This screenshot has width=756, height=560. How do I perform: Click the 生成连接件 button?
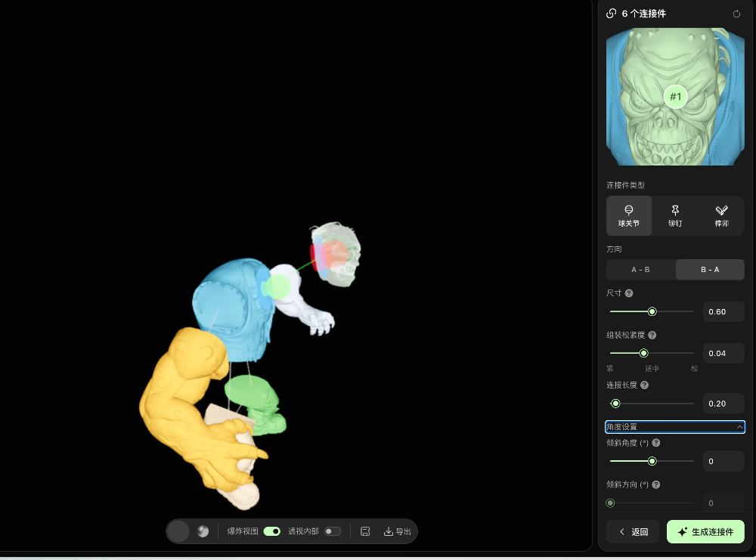[705, 532]
